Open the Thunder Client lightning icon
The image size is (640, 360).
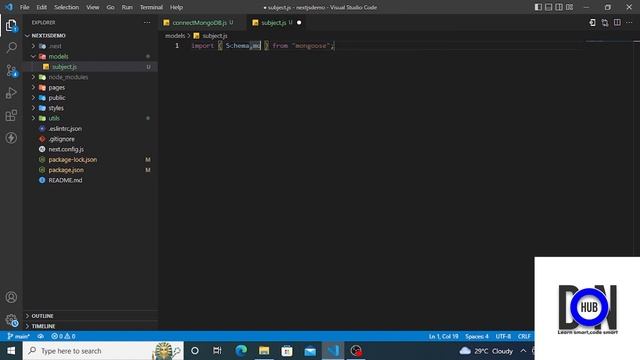[x=11, y=138]
